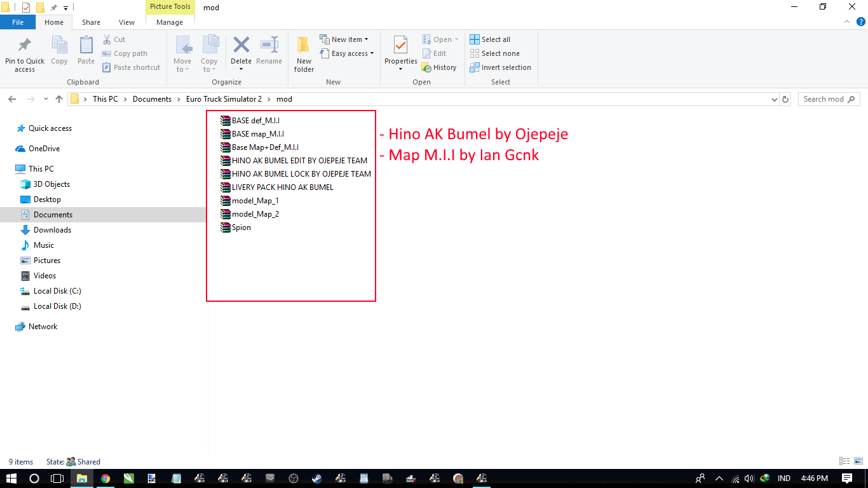Click the Cut command
868x488 pixels.
pos(114,39)
